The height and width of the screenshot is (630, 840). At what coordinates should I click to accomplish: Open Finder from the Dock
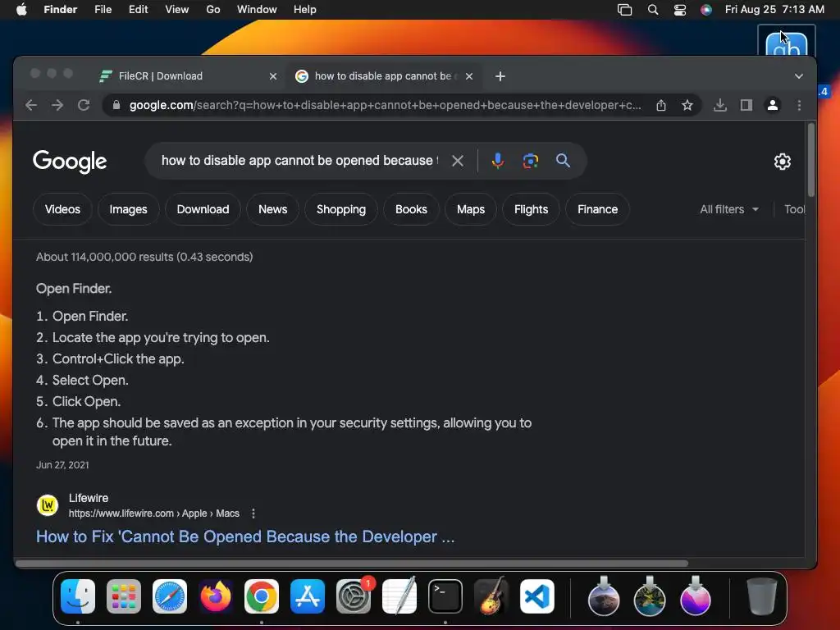(78, 596)
